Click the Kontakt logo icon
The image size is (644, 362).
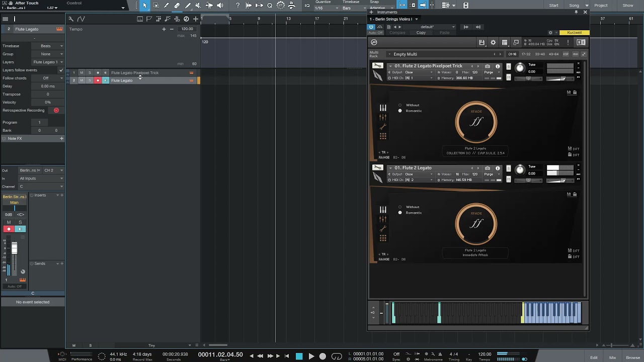374,43
